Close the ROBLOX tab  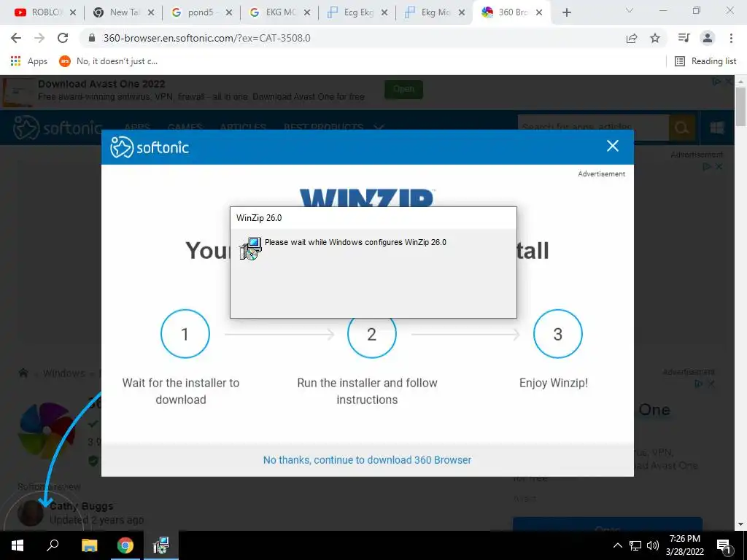point(73,13)
